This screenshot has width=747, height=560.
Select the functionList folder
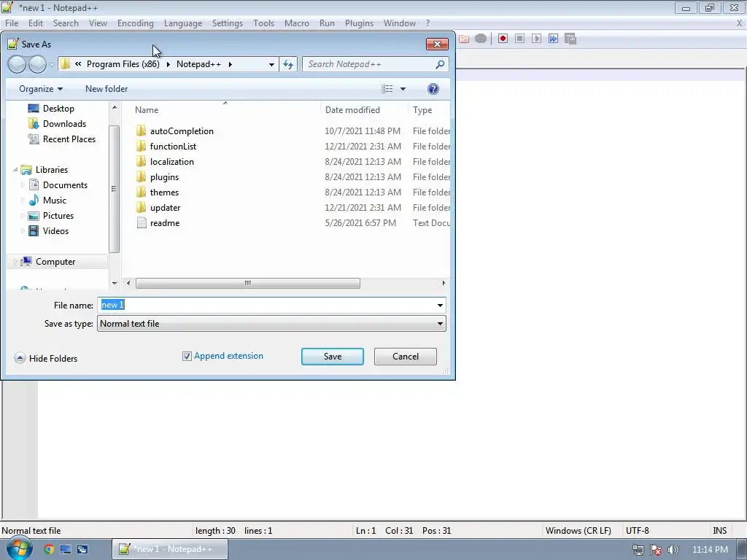(x=173, y=146)
